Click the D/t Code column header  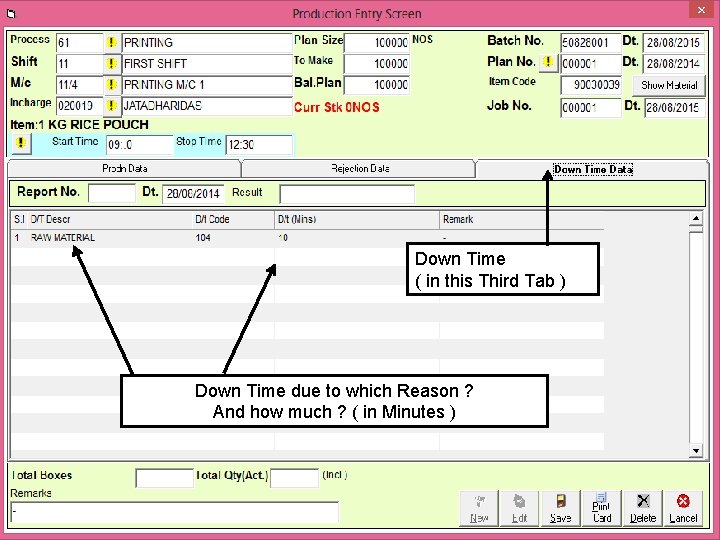(234, 219)
